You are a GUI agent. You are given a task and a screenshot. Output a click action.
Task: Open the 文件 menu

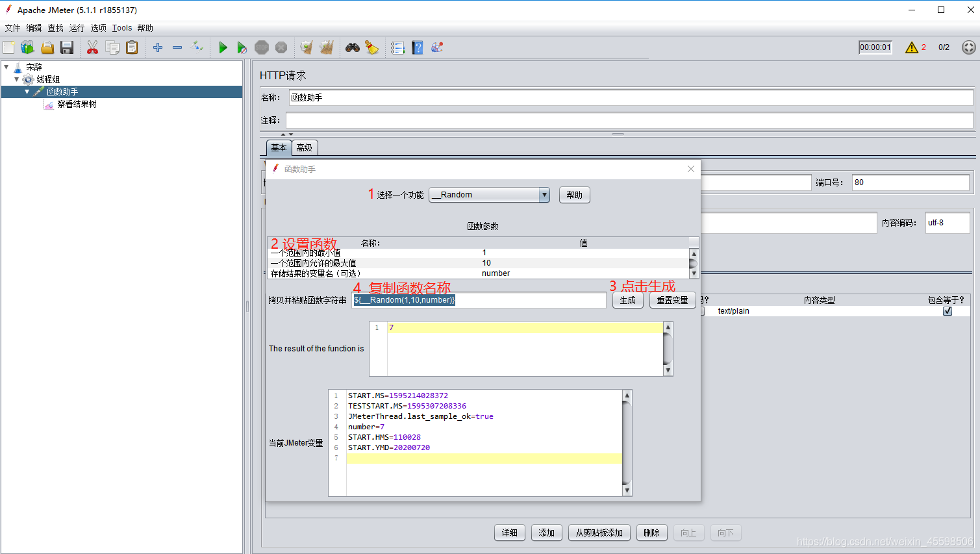pos(13,28)
